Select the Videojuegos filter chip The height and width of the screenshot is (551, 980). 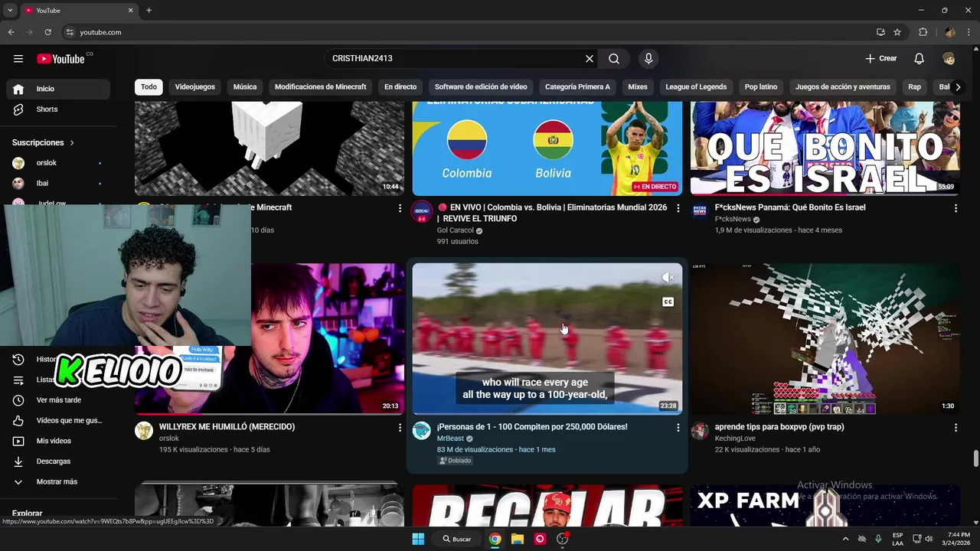click(194, 87)
